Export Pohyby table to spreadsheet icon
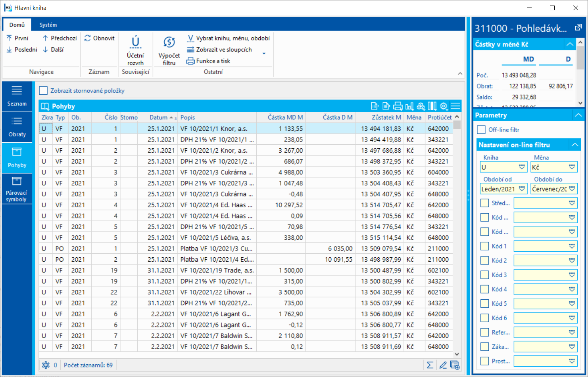 (375, 106)
